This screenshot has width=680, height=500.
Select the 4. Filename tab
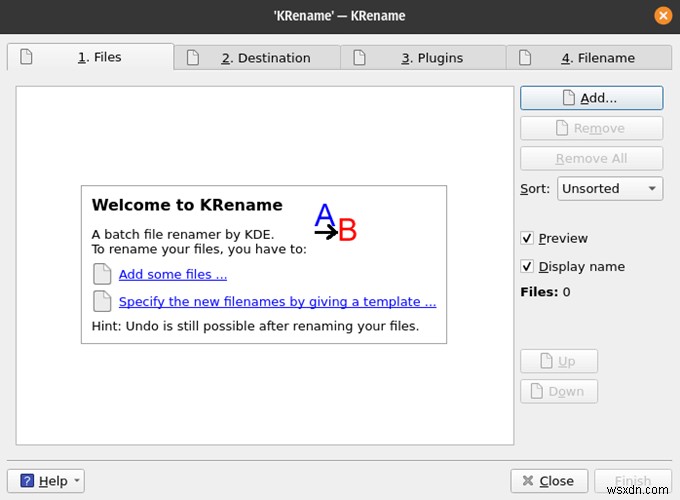pyautogui.click(x=589, y=58)
